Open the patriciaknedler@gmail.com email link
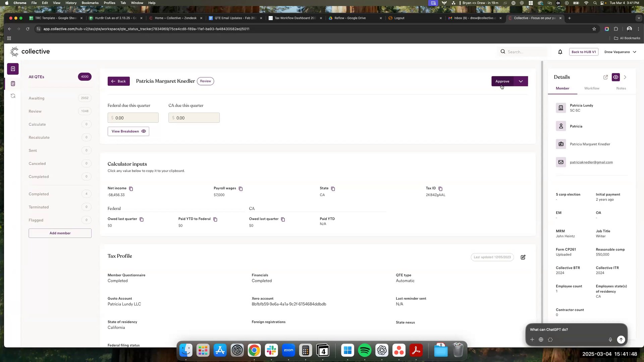Viewport: 644px width, 362px height. (x=591, y=162)
